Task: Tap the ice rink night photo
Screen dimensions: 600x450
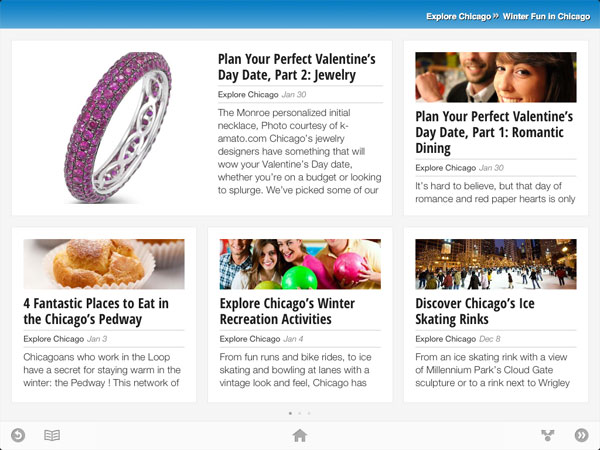Action: [x=496, y=264]
